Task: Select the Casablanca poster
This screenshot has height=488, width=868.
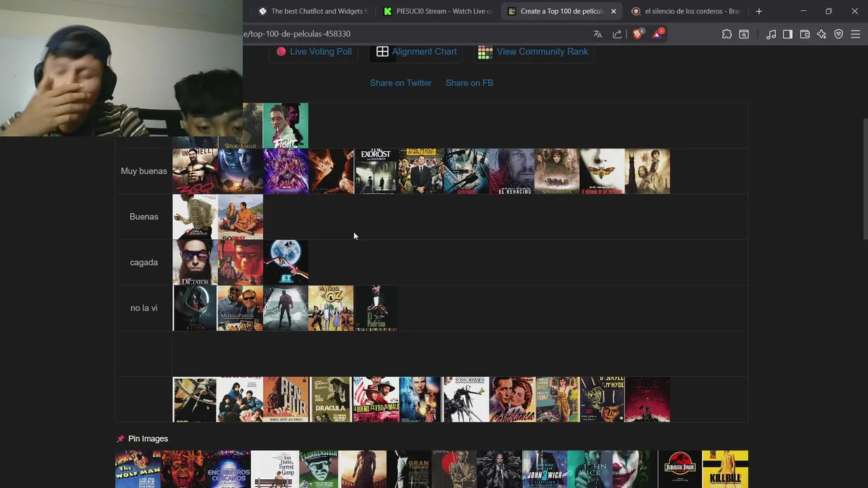Action: tap(512, 400)
